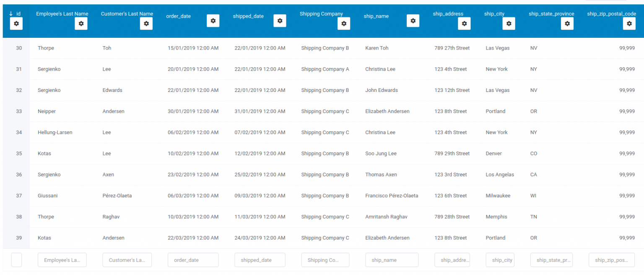Click the Shipping Company gear icon

[x=344, y=24]
